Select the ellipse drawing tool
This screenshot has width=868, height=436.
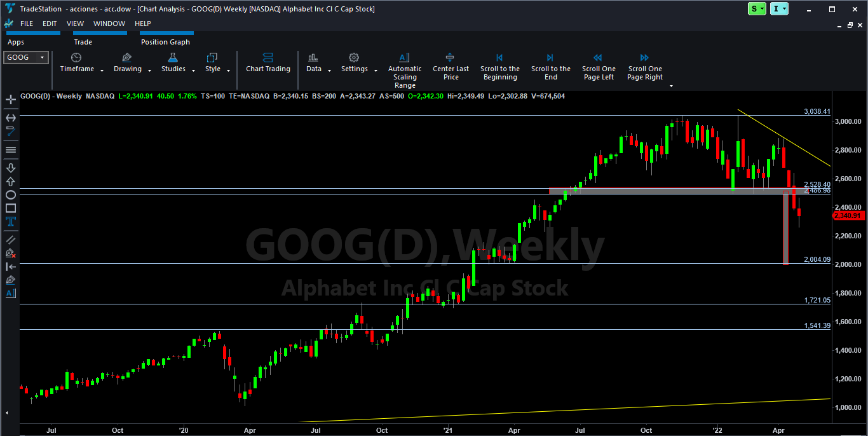coord(11,194)
